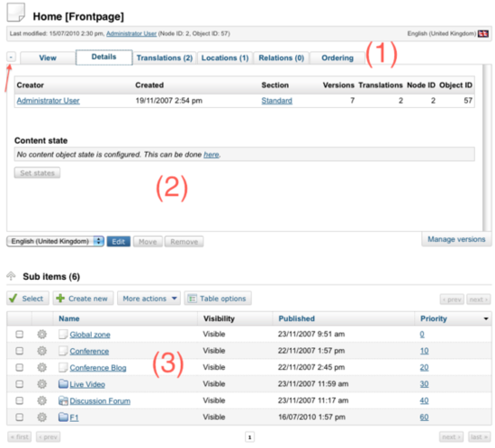
Task: Click the blue Edit button
Action: (x=119, y=242)
